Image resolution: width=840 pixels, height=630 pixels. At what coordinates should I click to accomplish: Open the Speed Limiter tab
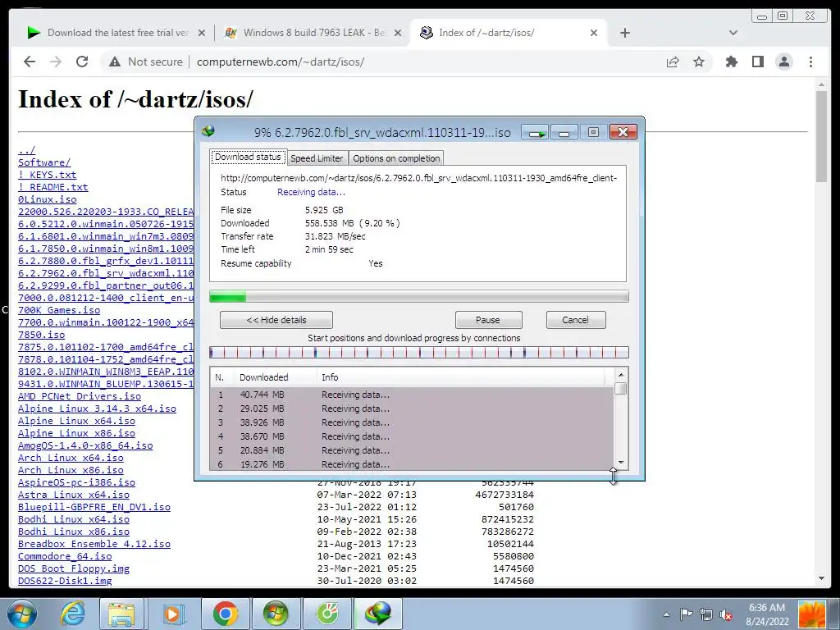317,158
